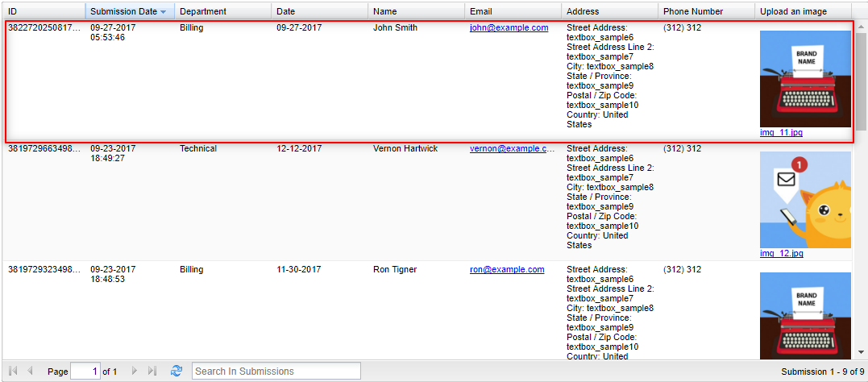Sort by Name column header

tap(417, 11)
